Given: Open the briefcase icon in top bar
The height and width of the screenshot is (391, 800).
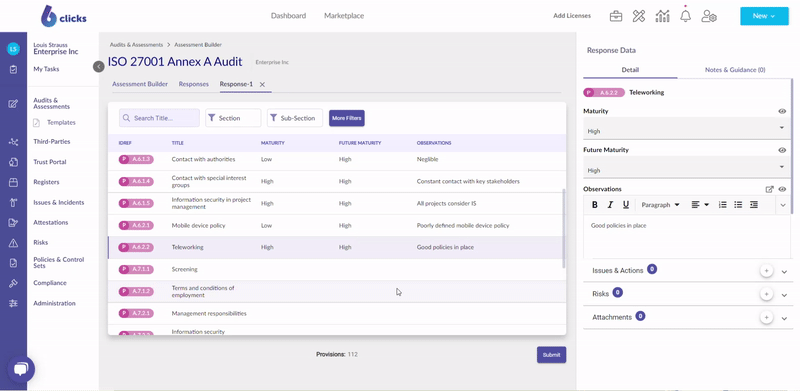Looking at the screenshot, I should tap(616, 16).
